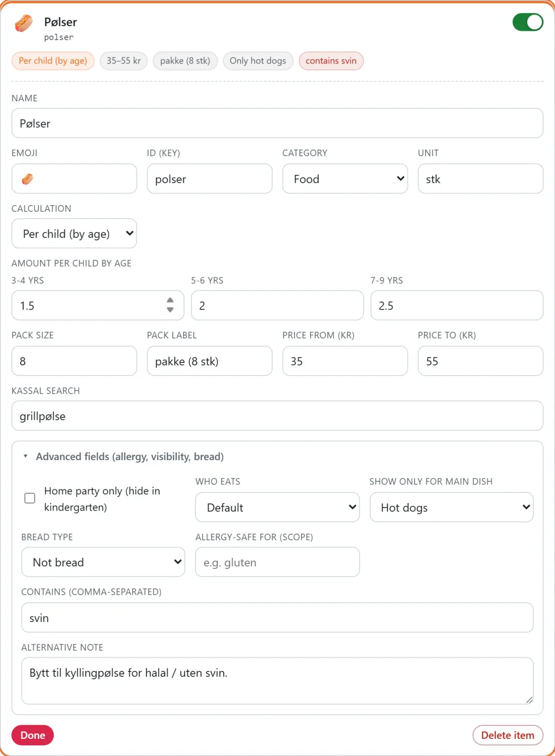Click the 'polser' key text under the title
This screenshot has width=555, height=756.
59,37
